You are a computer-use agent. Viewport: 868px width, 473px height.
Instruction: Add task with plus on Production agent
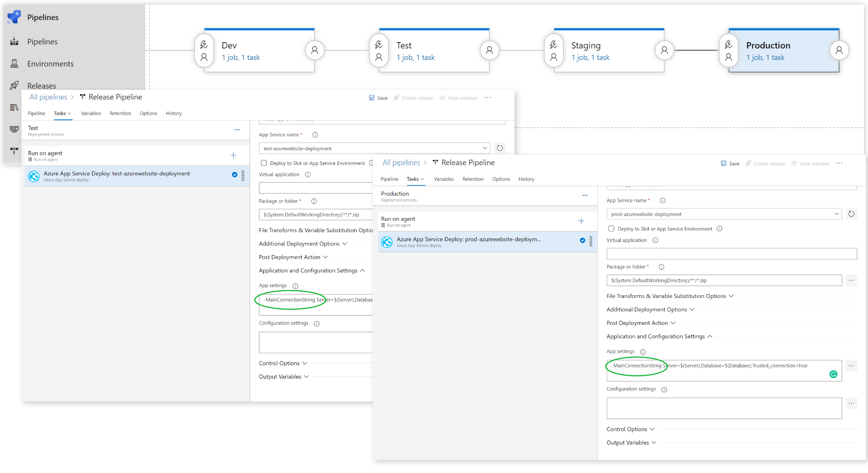[x=581, y=221]
